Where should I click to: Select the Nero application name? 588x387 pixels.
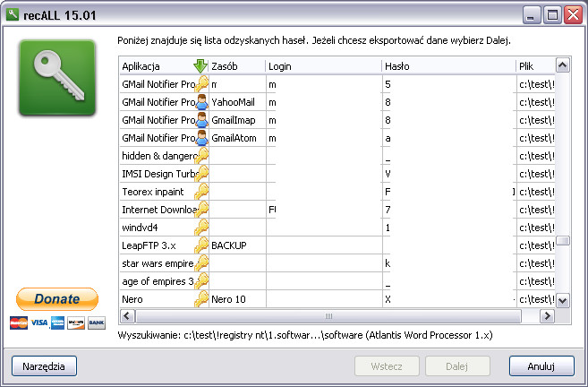click(x=132, y=299)
